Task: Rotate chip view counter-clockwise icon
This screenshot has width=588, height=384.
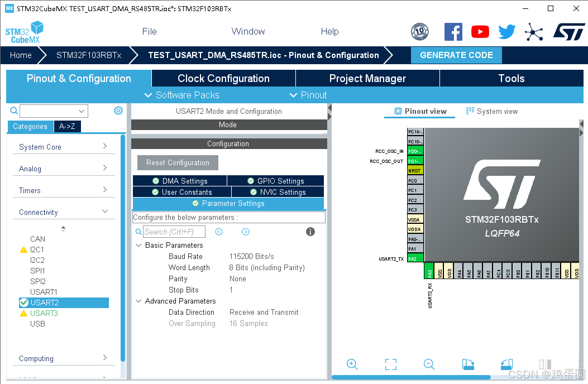Action: click(506, 364)
